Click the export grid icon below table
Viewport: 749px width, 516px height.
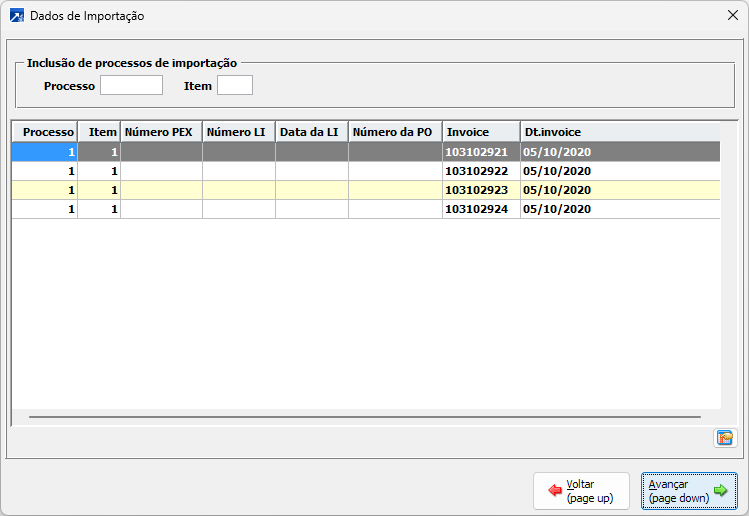(x=725, y=438)
